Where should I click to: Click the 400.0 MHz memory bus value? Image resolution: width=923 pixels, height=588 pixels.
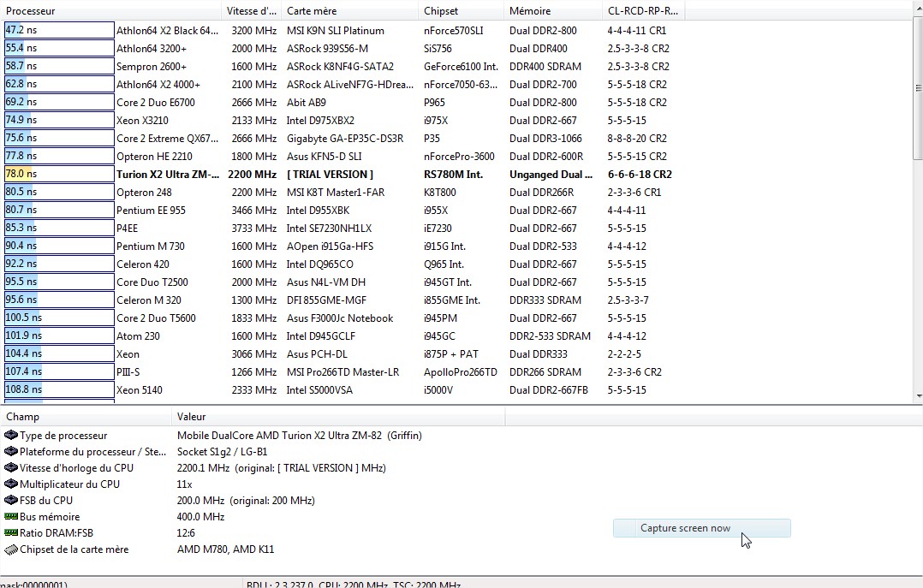pyautogui.click(x=200, y=516)
